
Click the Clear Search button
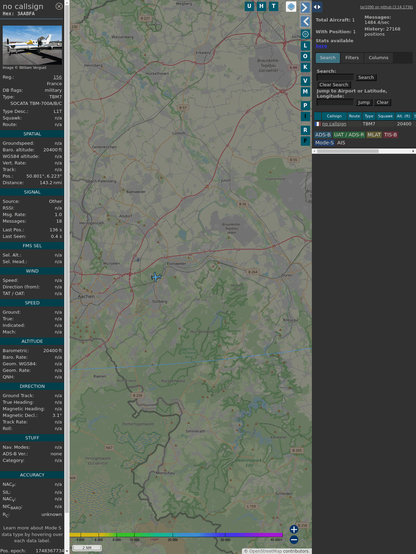tap(334, 85)
